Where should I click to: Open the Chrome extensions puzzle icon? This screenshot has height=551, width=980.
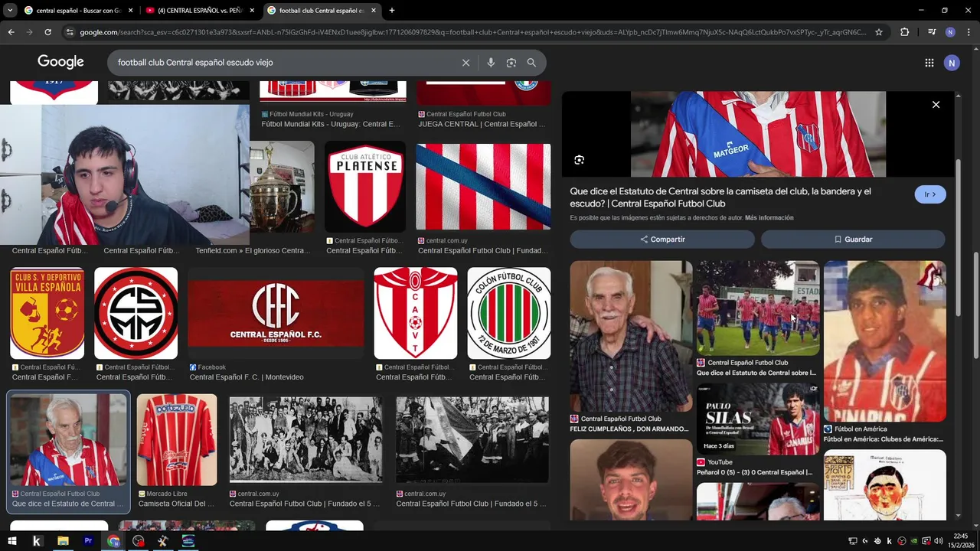tap(905, 32)
